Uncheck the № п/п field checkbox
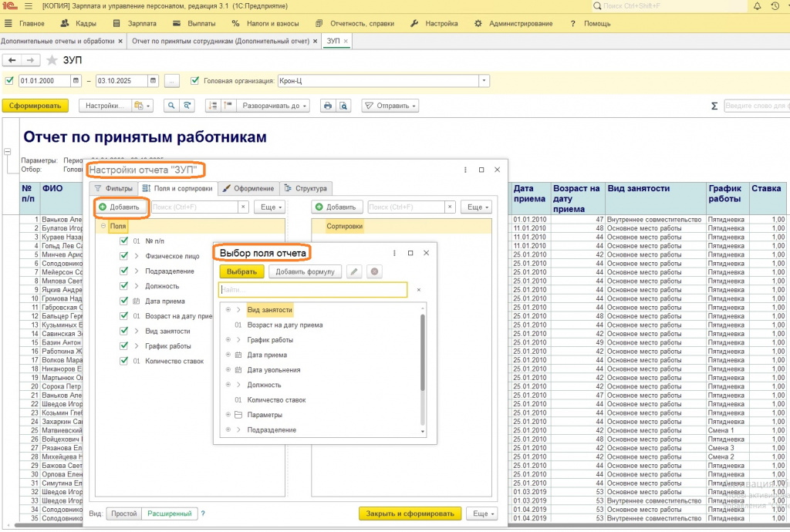Viewport: 790px width, 532px height. 123,241
